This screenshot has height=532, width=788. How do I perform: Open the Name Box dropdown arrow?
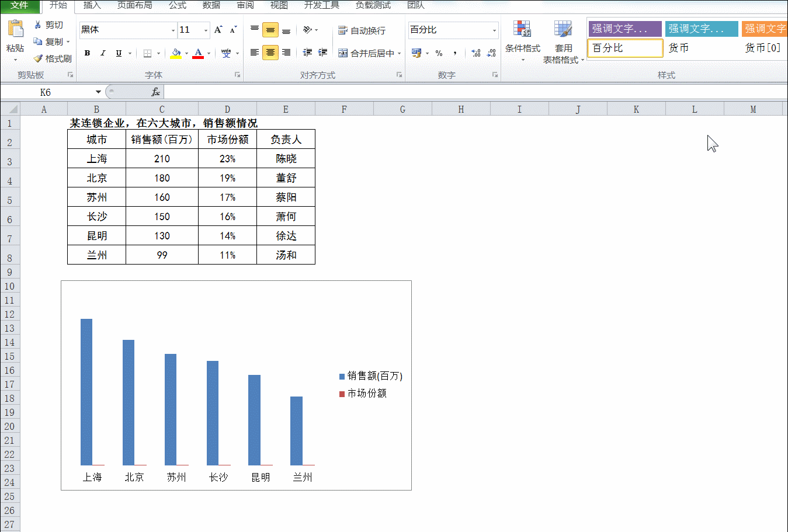click(x=98, y=92)
